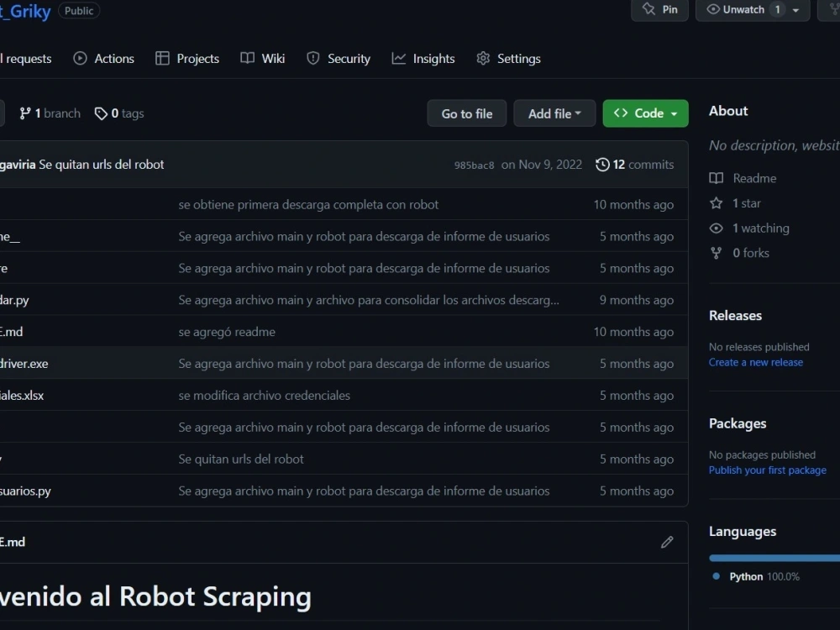Open commit 'se obtiene primera descarga completa con robot'
Image resolution: width=840 pixels, height=630 pixels.
coord(308,205)
